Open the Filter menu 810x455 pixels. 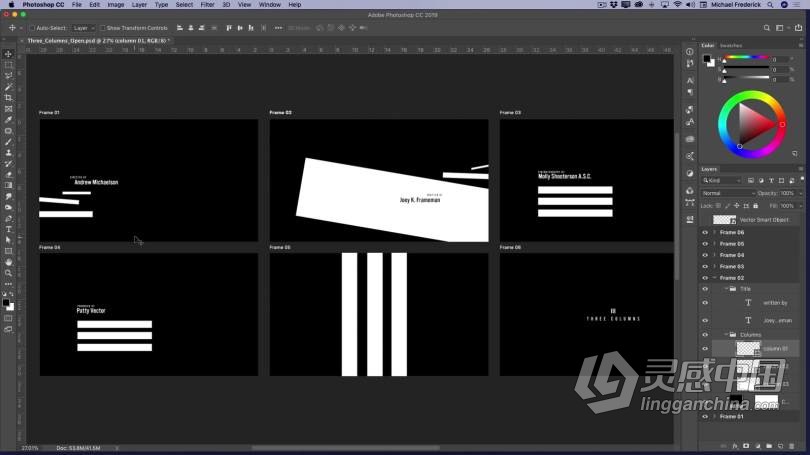tap(207, 5)
